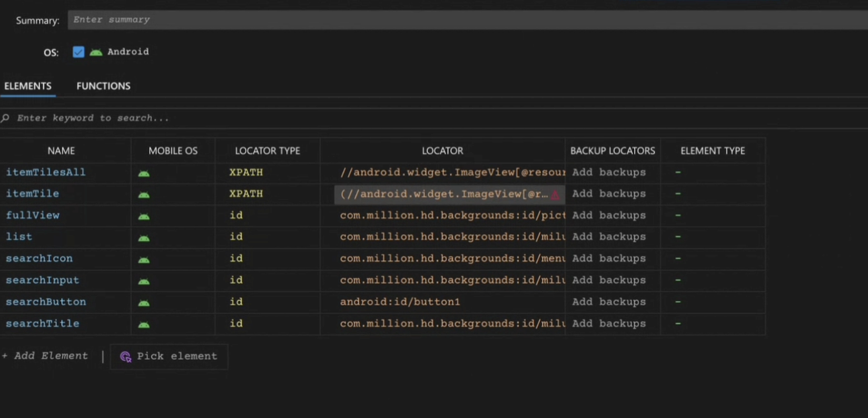The image size is (868, 418).
Task: Click Android icon in itemTile row
Action: 144,195
